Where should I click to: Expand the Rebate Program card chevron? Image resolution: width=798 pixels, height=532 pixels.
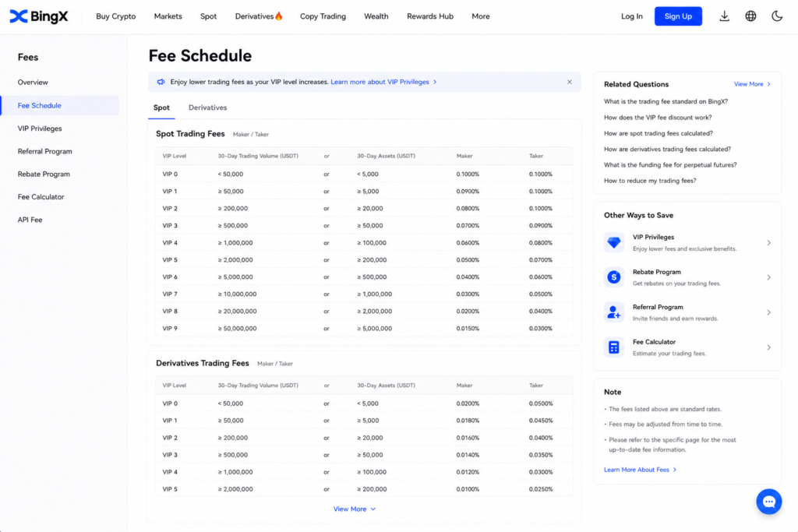pyautogui.click(x=768, y=278)
